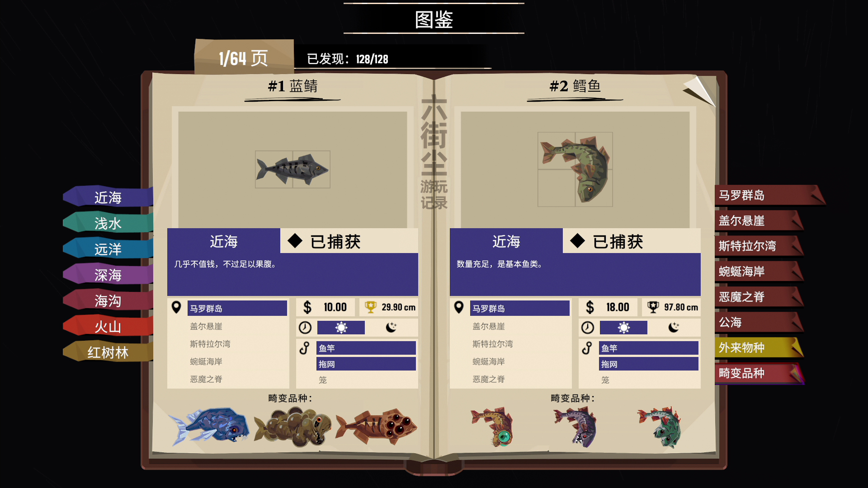This screenshot has height=488, width=868.
Task: Click the fishing hook icon on 蓝鲭 page
Action: pos(305,348)
